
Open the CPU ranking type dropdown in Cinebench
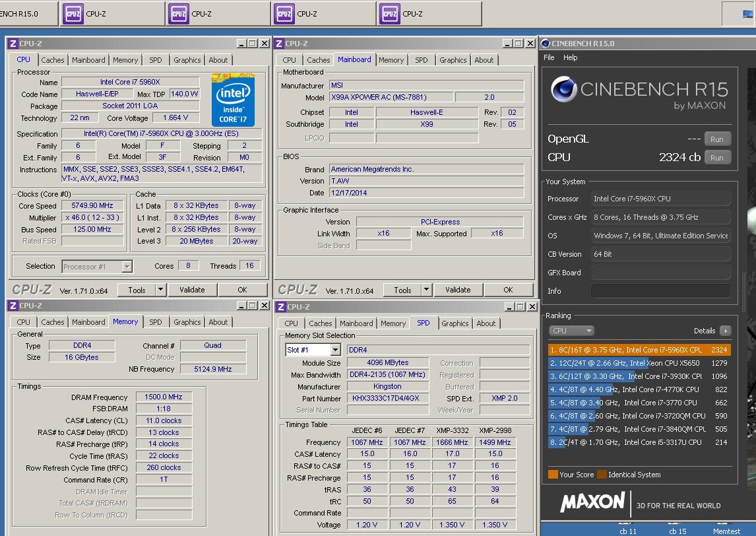(x=571, y=331)
